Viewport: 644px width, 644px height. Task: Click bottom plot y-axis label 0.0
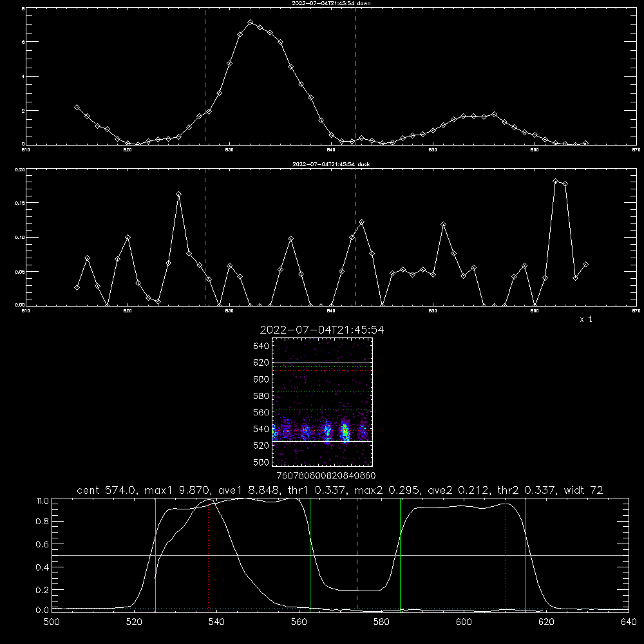(43, 610)
